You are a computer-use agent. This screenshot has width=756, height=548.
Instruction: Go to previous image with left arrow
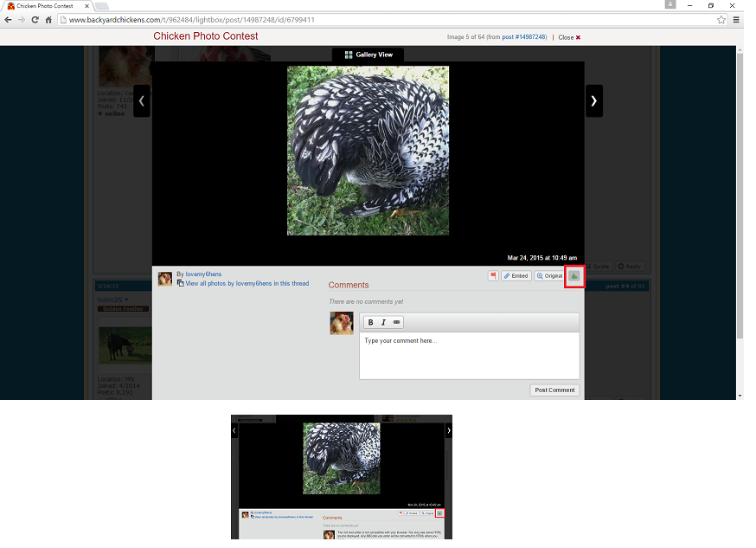143,100
